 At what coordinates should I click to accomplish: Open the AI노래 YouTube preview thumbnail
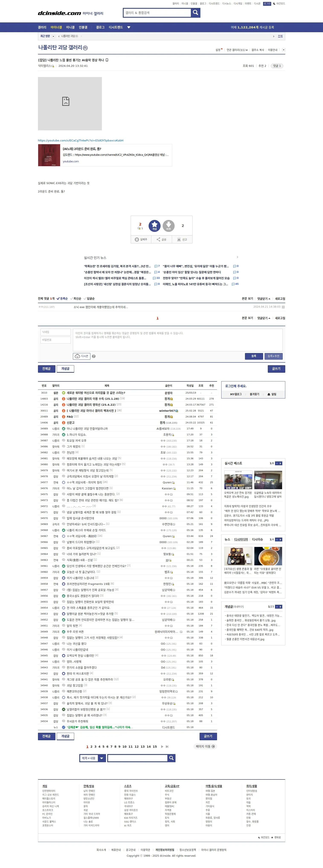49,155
